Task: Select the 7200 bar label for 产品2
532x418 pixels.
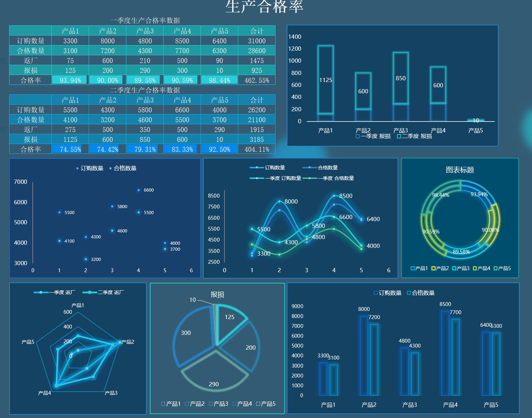Action: [374, 317]
